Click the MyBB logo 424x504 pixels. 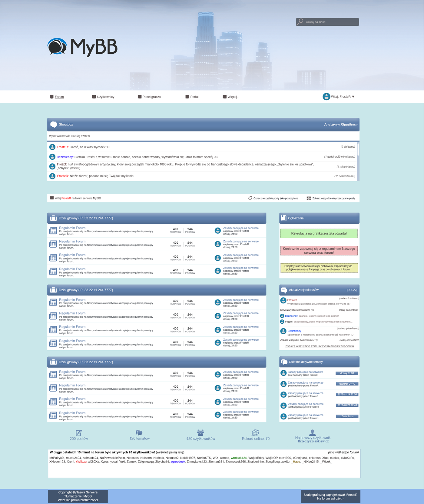pyautogui.click(x=82, y=47)
